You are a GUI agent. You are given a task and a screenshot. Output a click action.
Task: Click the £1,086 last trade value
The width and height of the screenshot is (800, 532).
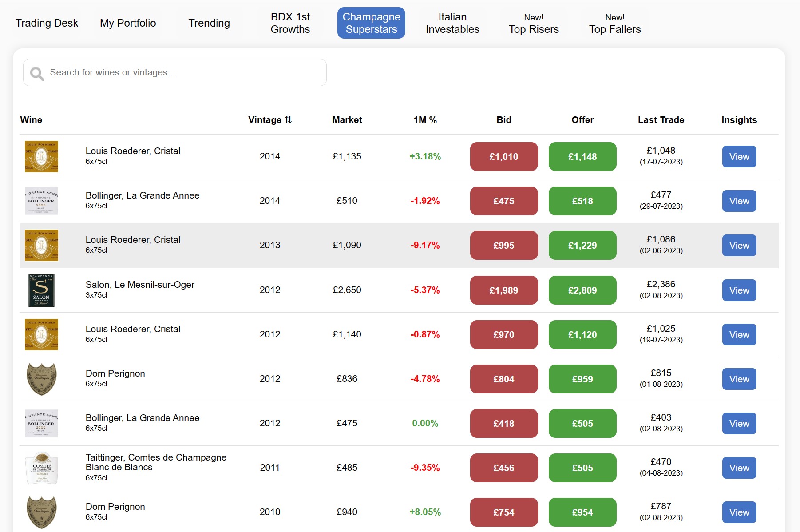[x=661, y=239]
